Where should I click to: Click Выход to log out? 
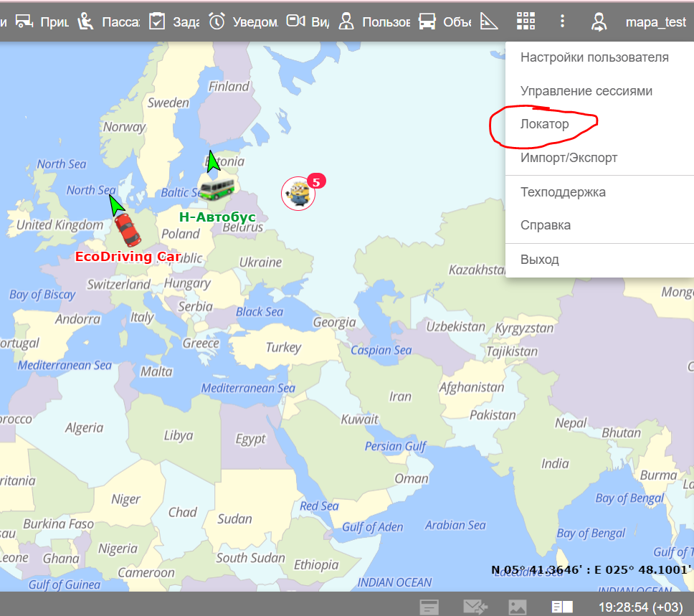pyautogui.click(x=540, y=260)
